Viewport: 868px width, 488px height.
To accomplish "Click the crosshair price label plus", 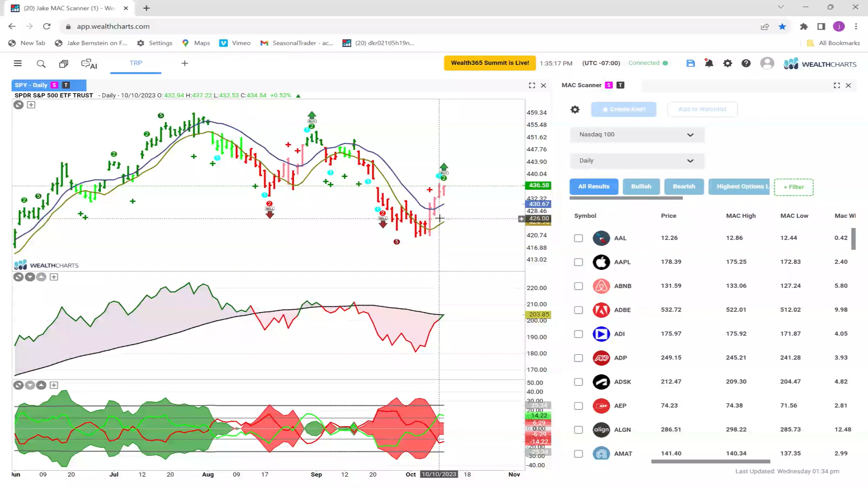I will [521, 219].
